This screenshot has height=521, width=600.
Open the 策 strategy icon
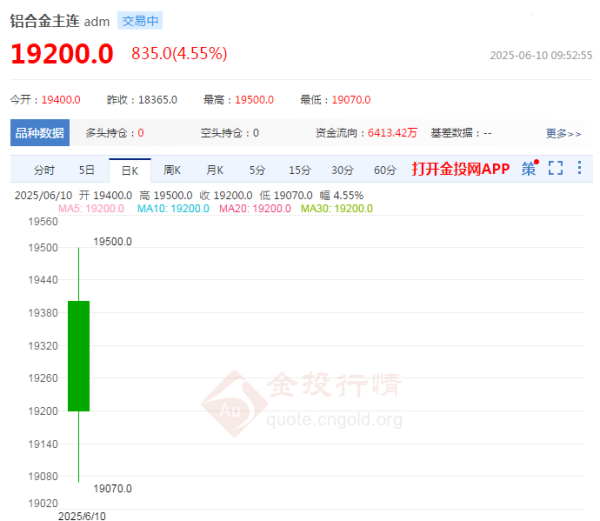(530, 168)
